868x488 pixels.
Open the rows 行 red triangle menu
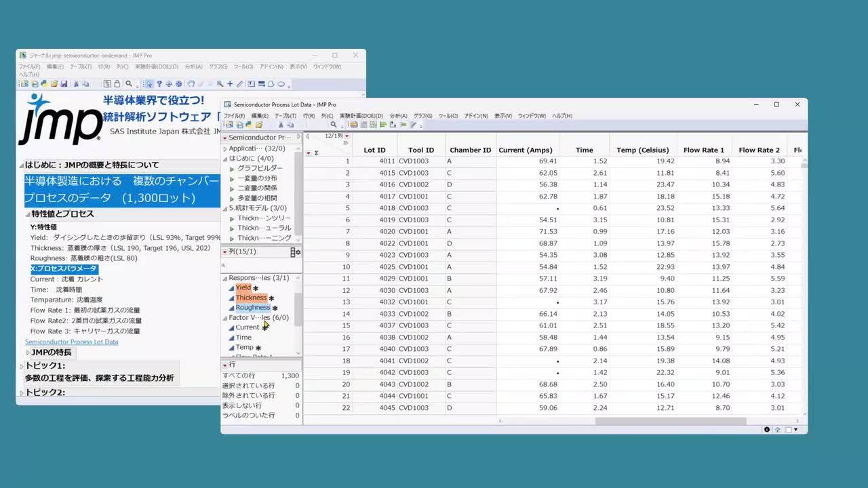pos(224,365)
